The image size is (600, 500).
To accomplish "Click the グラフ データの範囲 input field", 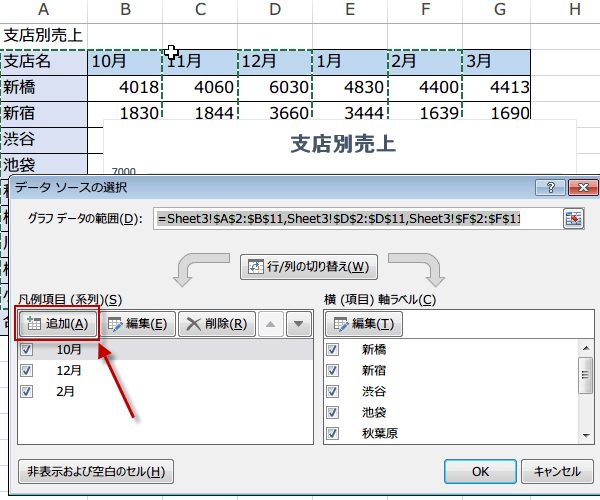I will click(356, 218).
